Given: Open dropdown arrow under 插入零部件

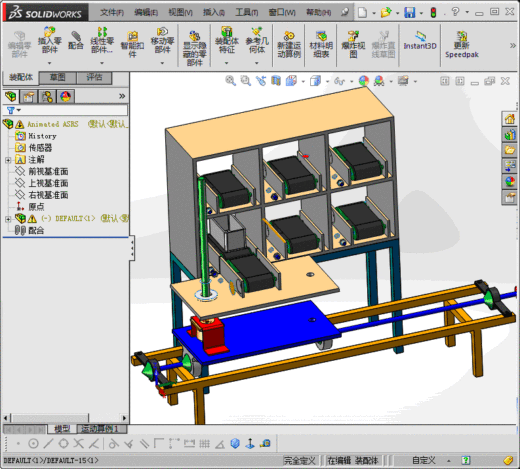Looking at the screenshot, I should (49, 63).
